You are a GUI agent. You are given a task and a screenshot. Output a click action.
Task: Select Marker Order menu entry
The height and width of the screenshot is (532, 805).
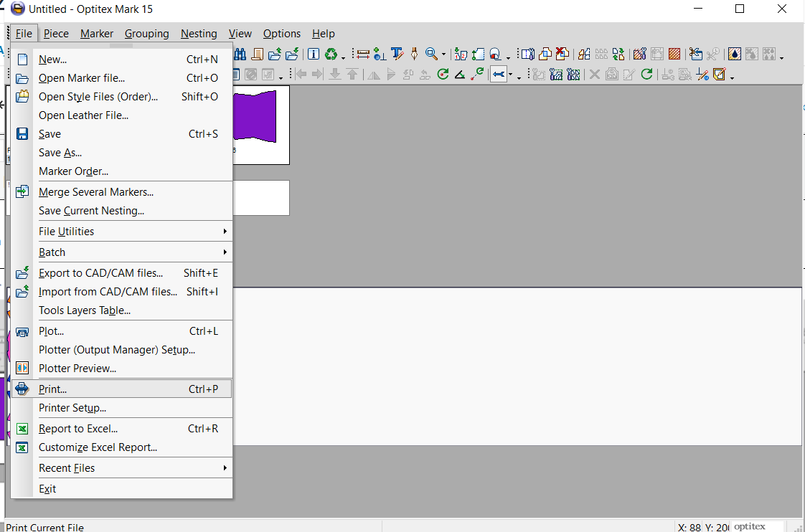(122, 171)
